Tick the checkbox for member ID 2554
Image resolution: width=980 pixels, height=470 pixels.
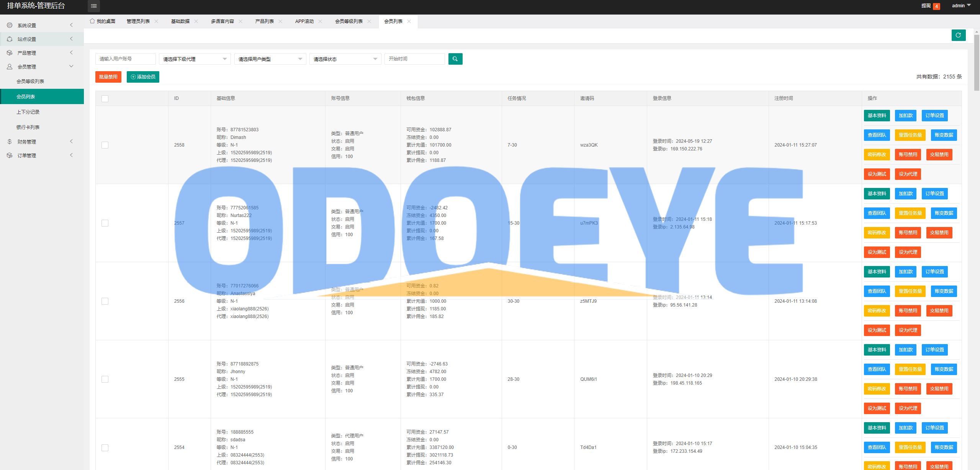(x=105, y=448)
